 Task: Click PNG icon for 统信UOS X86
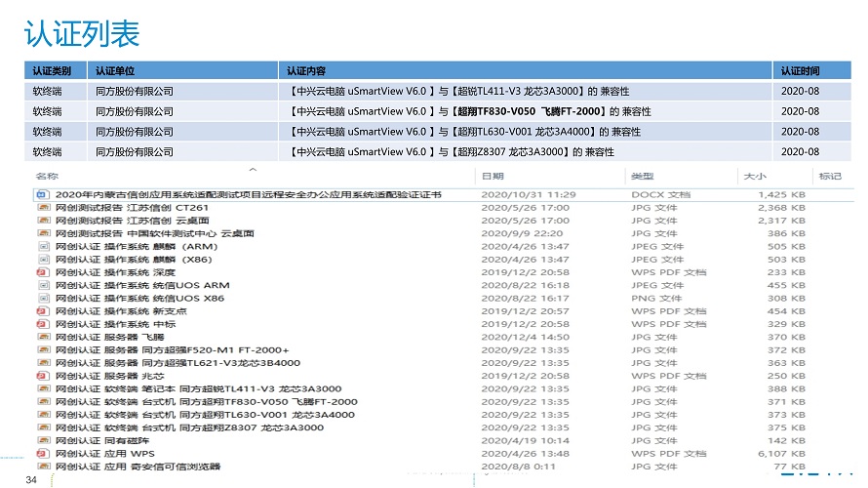[43, 298]
